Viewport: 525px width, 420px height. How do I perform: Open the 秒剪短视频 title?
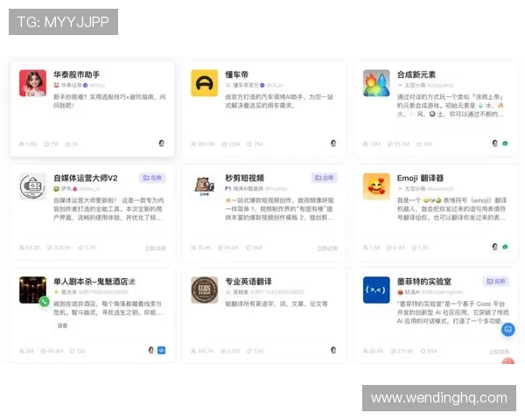click(x=245, y=178)
